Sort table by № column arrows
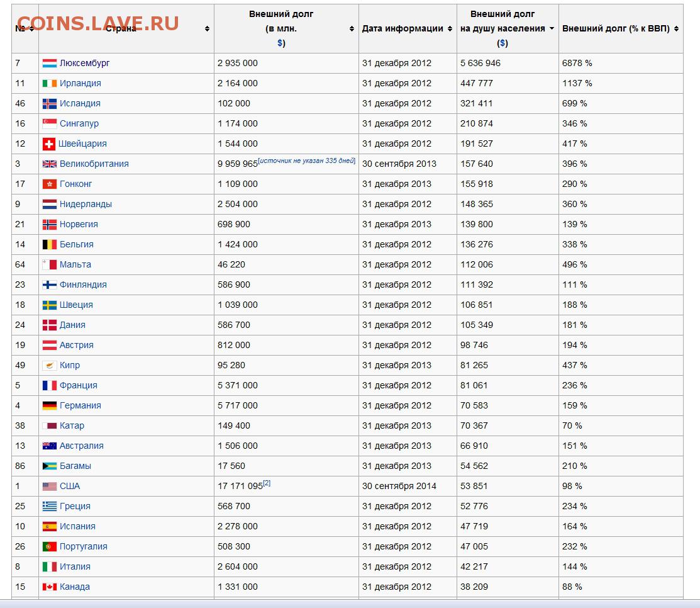This screenshot has width=700, height=608. 31,28
